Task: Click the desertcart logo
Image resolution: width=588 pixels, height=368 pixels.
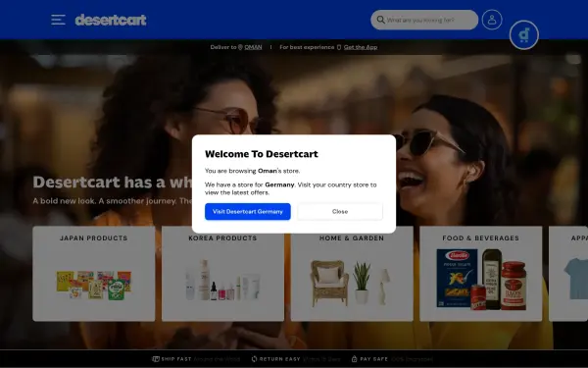Action: coord(111,20)
